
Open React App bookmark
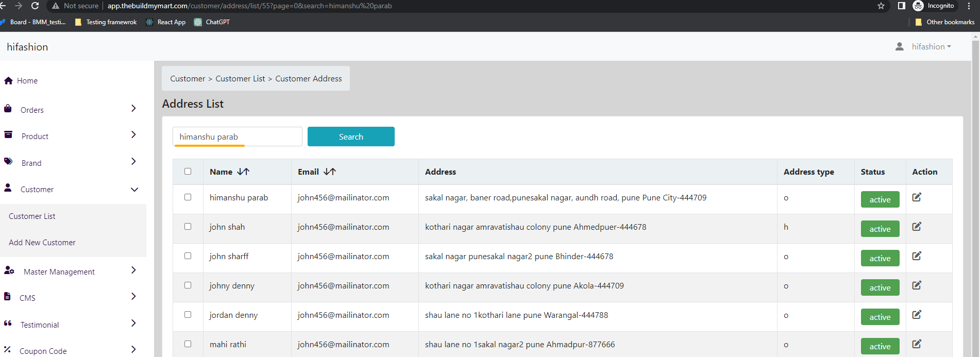166,22
